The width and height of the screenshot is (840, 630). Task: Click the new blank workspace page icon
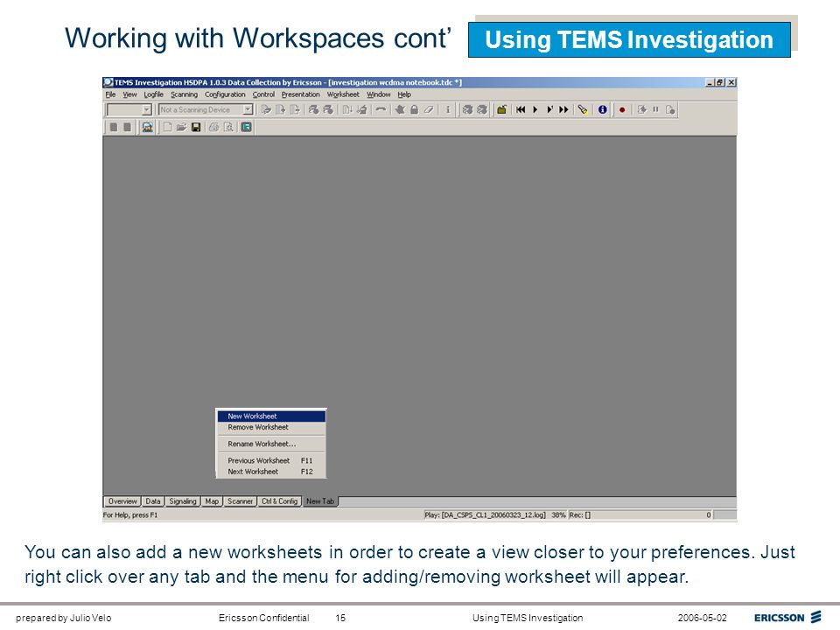click(x=168, y=127)
